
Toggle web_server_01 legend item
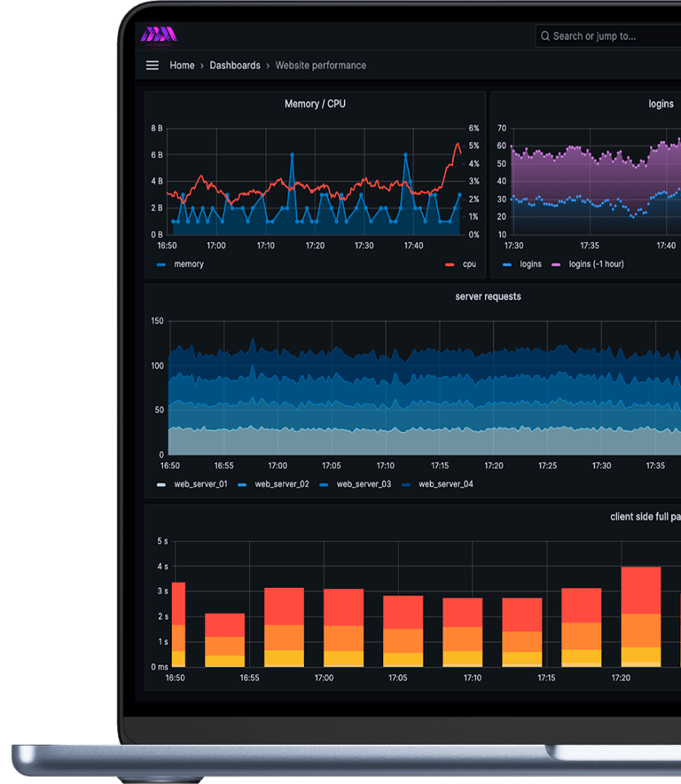(x=200, y=484)
